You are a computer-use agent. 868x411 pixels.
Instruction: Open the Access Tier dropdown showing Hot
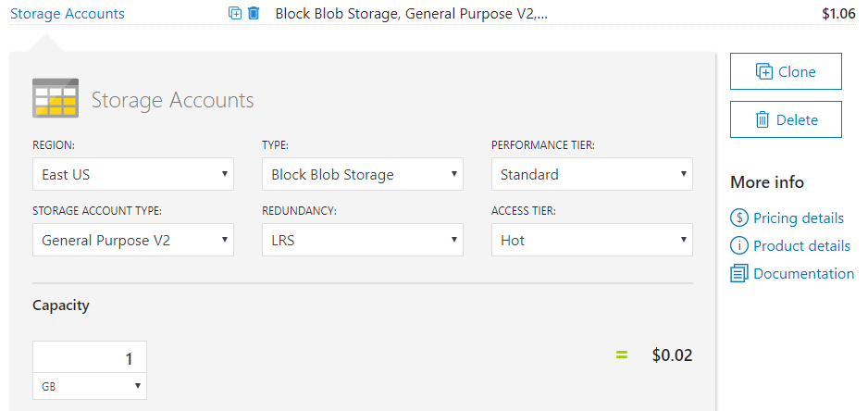coord(592,241)
